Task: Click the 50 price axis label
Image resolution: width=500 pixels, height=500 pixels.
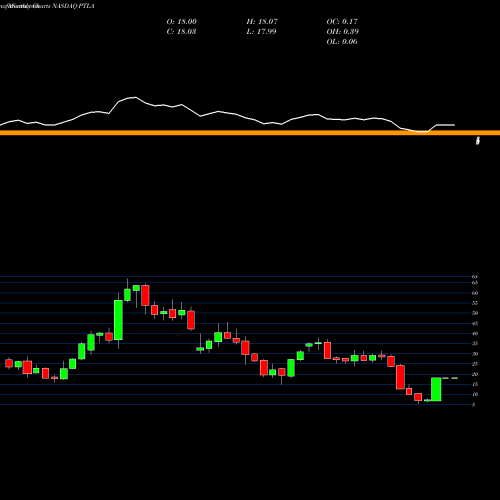Action: coord(475,313)
